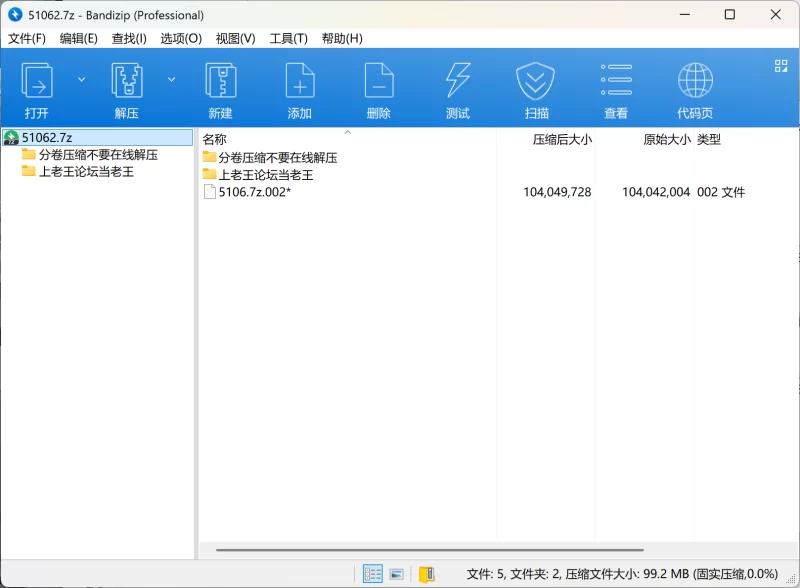Click the 新建 (New archive) icon
The width and height of the screenshot is (800, 588).
click(220, 80)
